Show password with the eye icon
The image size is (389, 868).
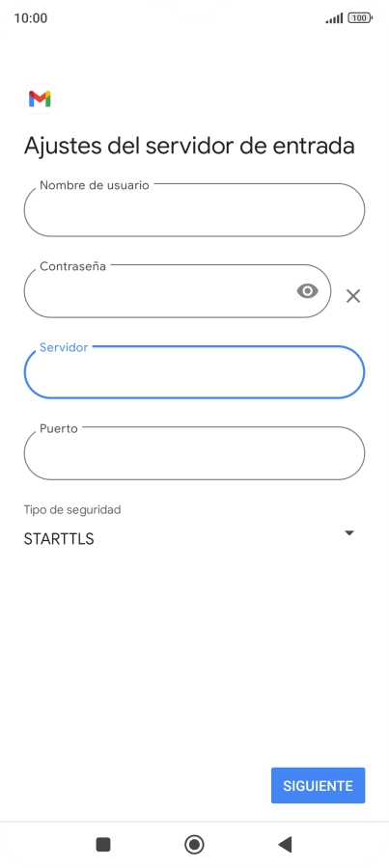point(308,290)
